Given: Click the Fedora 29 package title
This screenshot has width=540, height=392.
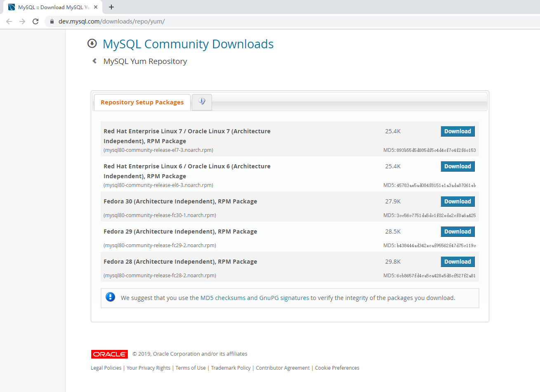Looking at the screenshot, I should pyautogui.click(x=180, y=231).
